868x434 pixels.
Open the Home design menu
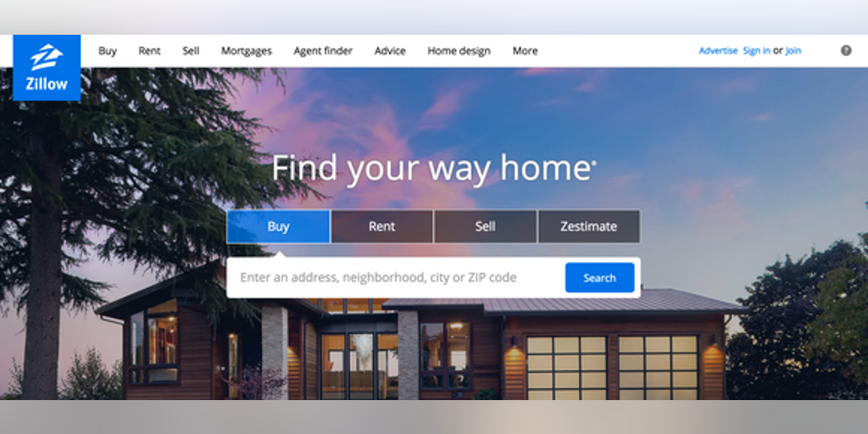point(459,51)
